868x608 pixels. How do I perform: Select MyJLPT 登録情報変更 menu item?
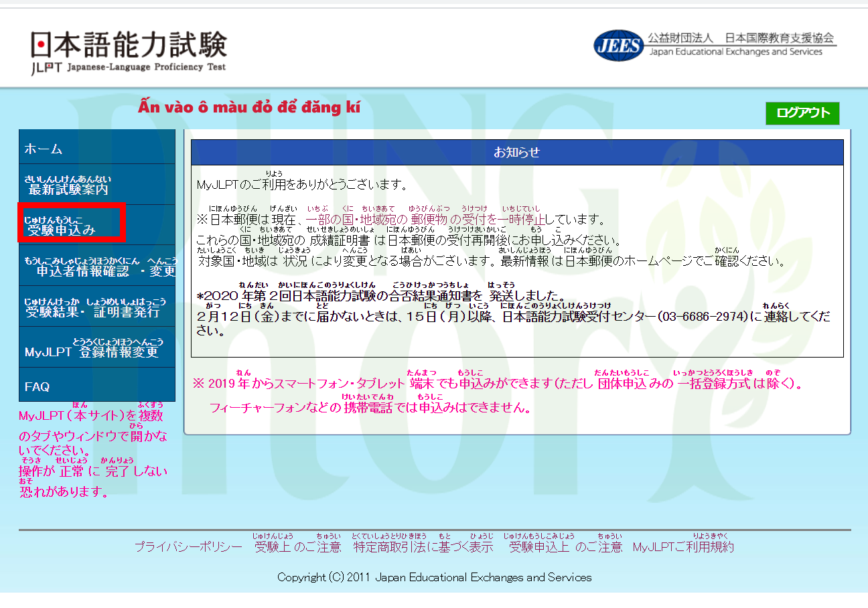(x=97, y=348)
